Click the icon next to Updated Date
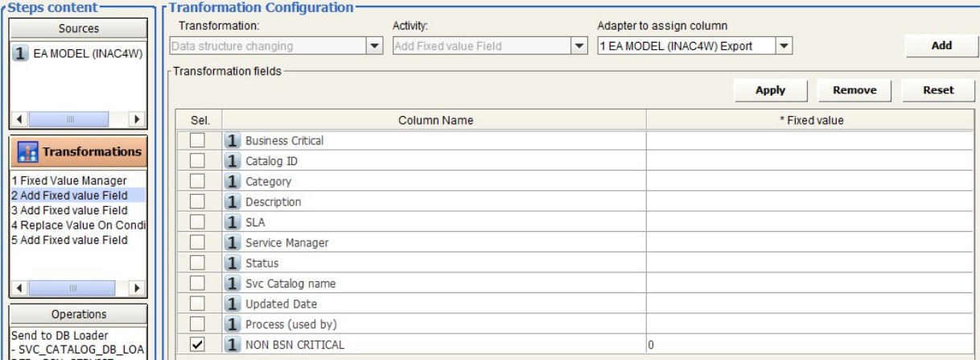The height and width of the screenshot is (360, 980). tap(233, 304)
